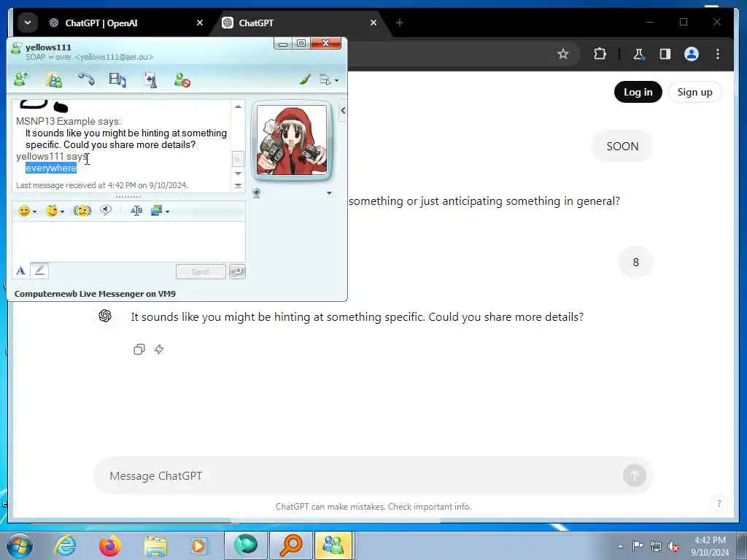Click the lightning icon below ChatGPT response

[159, 349]
